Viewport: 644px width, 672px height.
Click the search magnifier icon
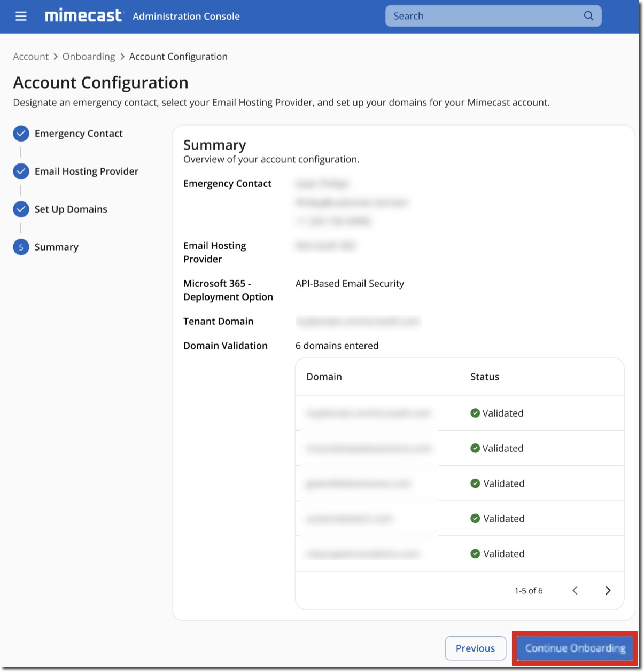tap(588, 15)
